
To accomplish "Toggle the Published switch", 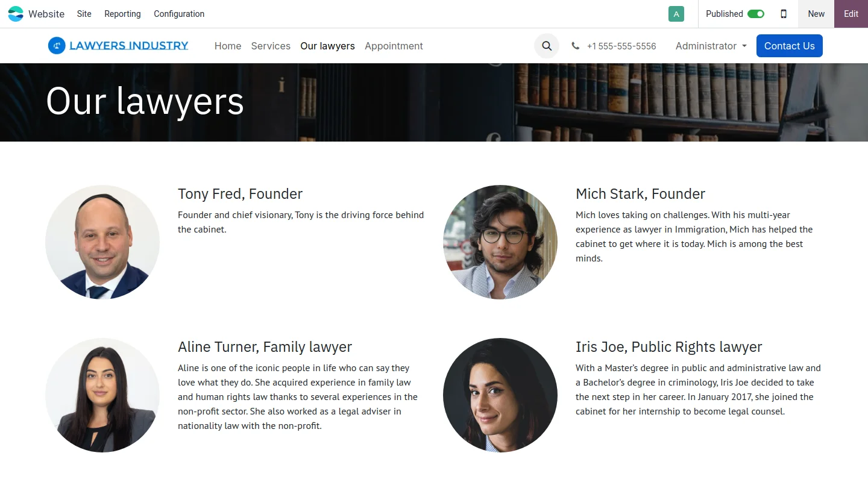I will 756,14.
